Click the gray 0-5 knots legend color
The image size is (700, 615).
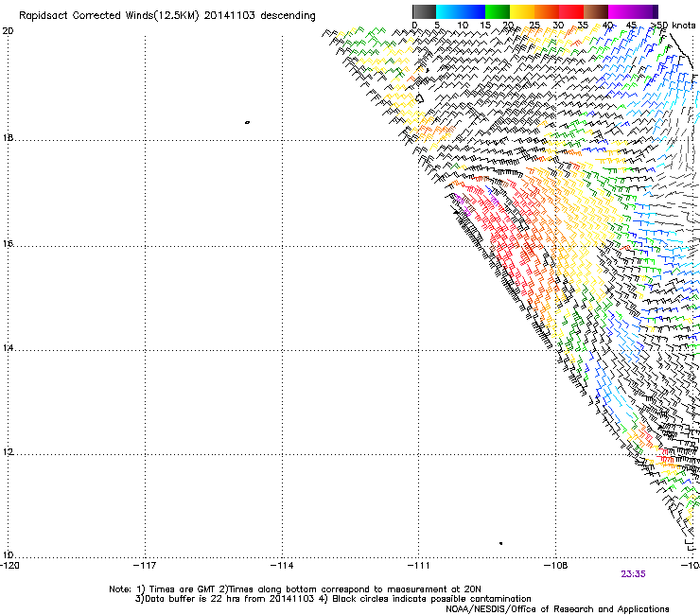(x=424, y=11)
